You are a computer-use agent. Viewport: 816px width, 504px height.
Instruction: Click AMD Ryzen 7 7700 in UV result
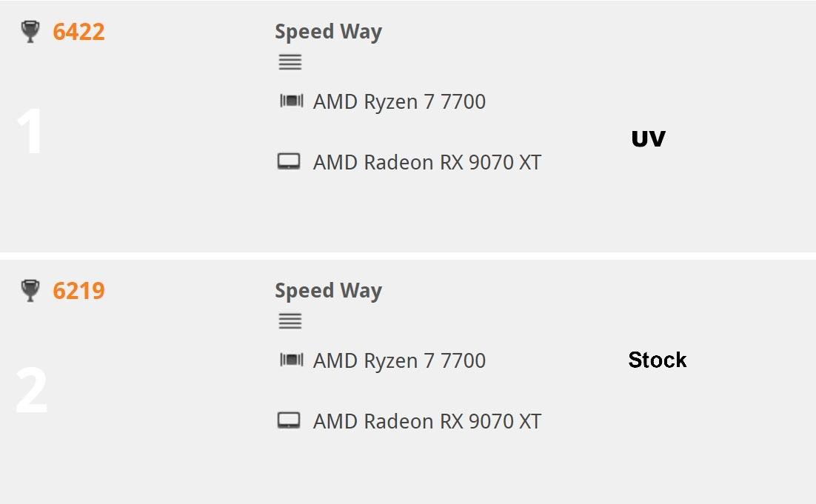pyautogui.click(x=399, y=101)
